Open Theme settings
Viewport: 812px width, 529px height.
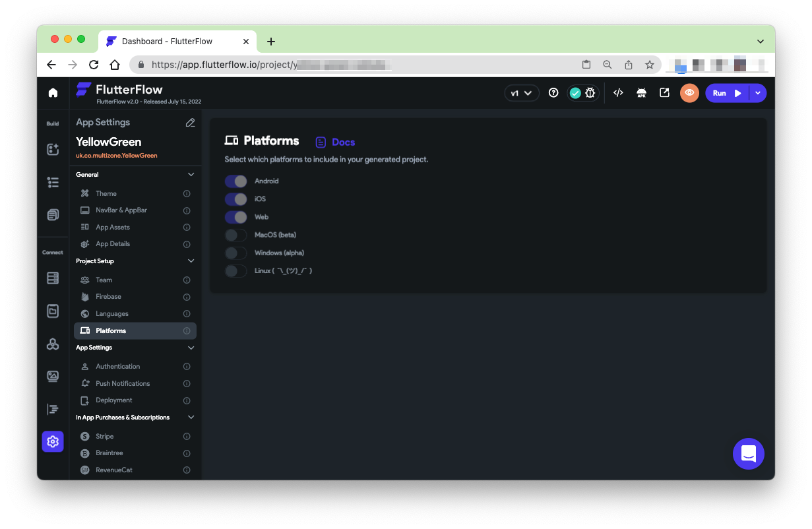(135, 194)
